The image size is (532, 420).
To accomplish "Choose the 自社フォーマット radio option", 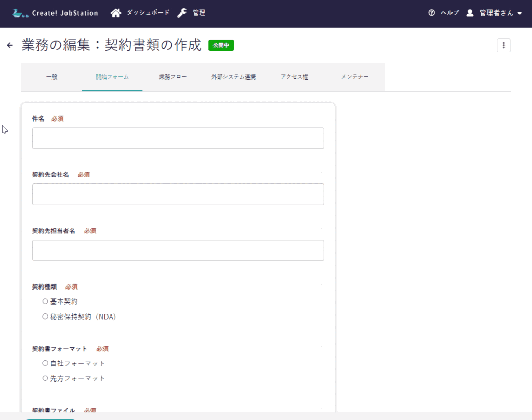I will click(45, 363).
